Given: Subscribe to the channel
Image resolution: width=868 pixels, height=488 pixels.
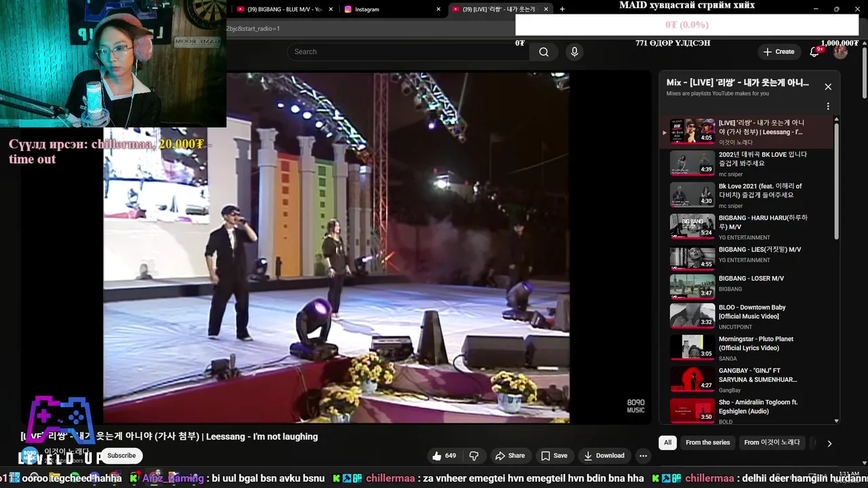Looking at the screenshot, I should click(121, 455).
